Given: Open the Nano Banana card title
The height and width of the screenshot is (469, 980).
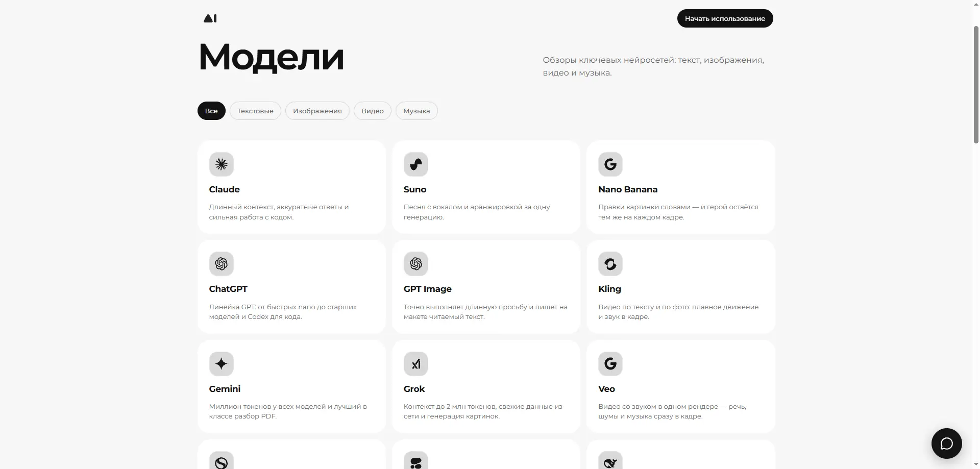Looking at the screenshot, I should [628, 189].
